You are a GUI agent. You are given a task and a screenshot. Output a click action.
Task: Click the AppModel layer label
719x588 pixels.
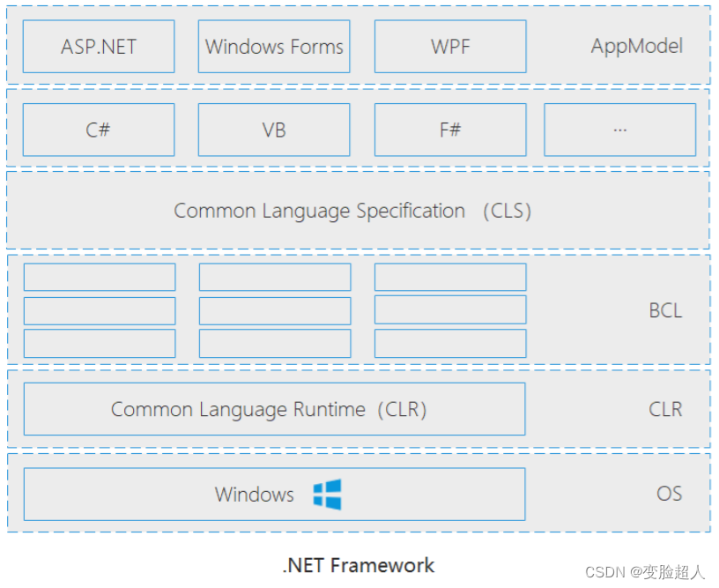click(636, 47)
